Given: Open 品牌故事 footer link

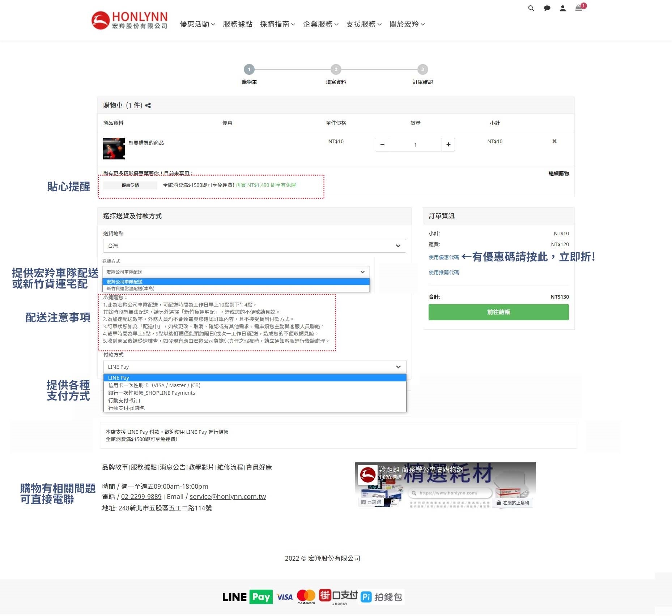Looking at the screenshot, I should point(115,467).
